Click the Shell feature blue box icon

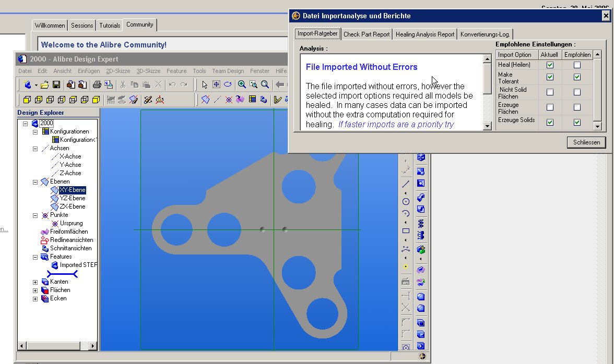coord(421,323)
